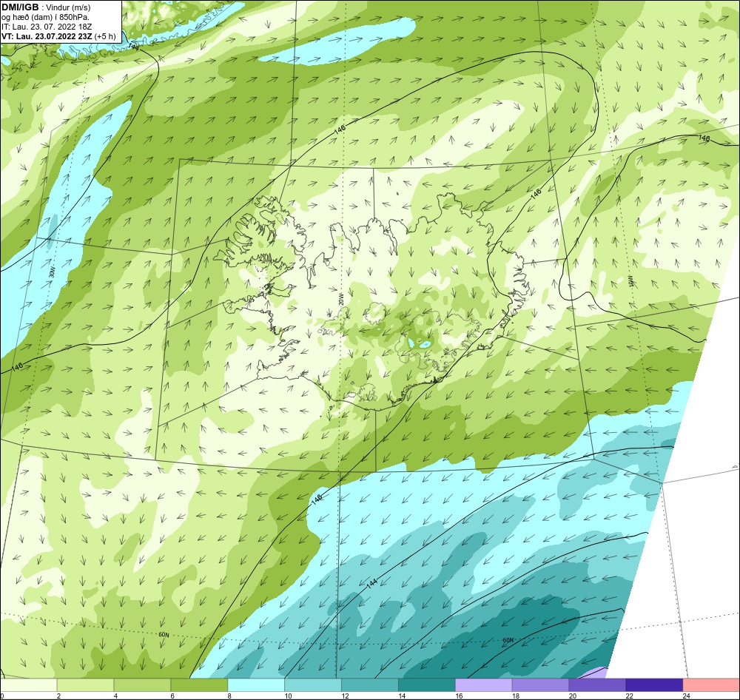Select the violet swatch between 20 and 22

click(x=597, y=685)
